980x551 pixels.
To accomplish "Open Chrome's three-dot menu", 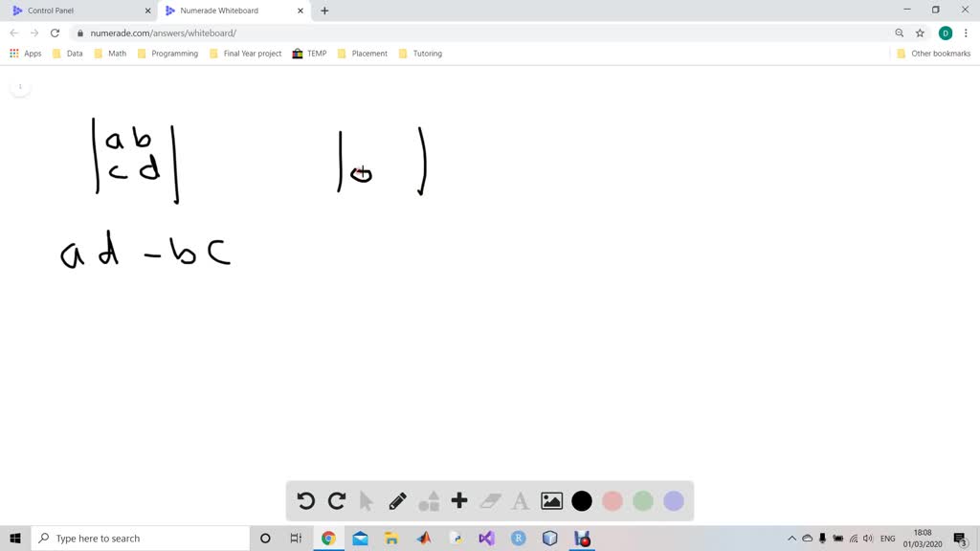I will click(967, 32).
